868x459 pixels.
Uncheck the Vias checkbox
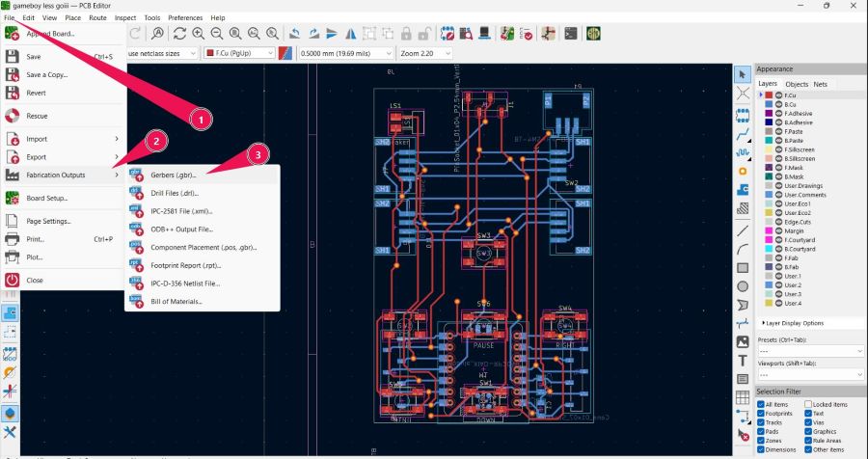pos(808,422)
